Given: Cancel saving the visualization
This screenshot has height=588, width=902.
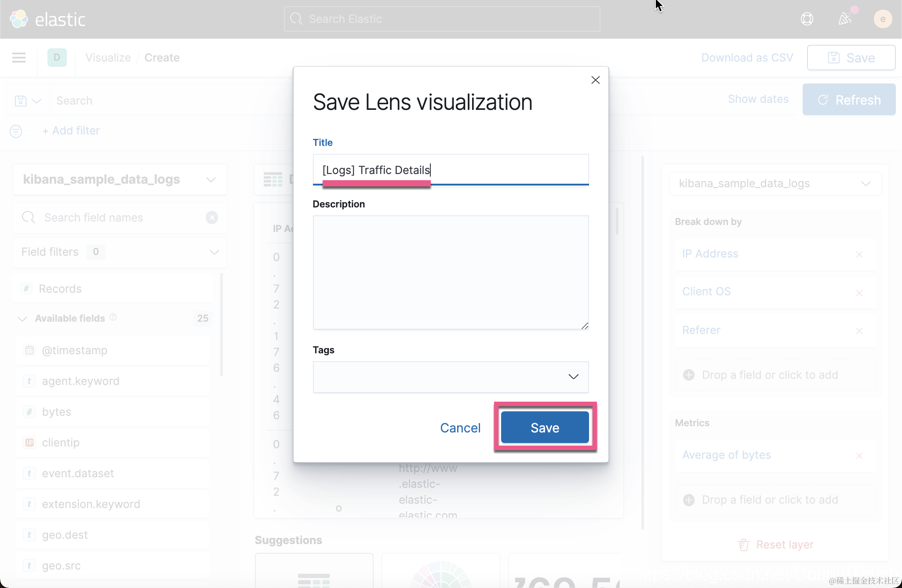Looking at the screenshot, I should (x=460, y=428).
